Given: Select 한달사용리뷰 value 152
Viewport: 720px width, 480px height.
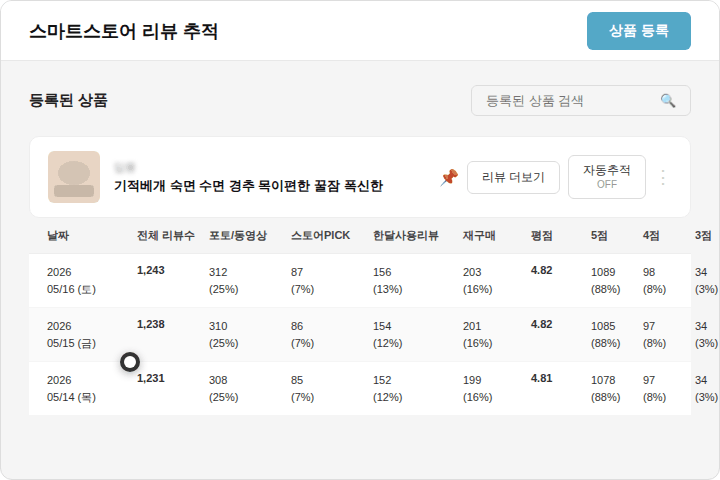Looking at the screenshot, I should tap(382, 380).
